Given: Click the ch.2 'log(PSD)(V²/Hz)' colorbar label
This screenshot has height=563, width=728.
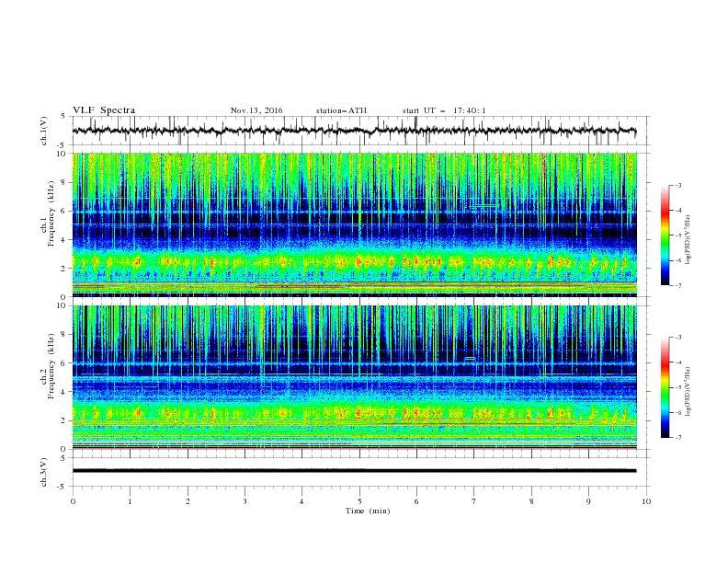Looking at the screenshot, I should pyautogui.click(x=688, y=391).
